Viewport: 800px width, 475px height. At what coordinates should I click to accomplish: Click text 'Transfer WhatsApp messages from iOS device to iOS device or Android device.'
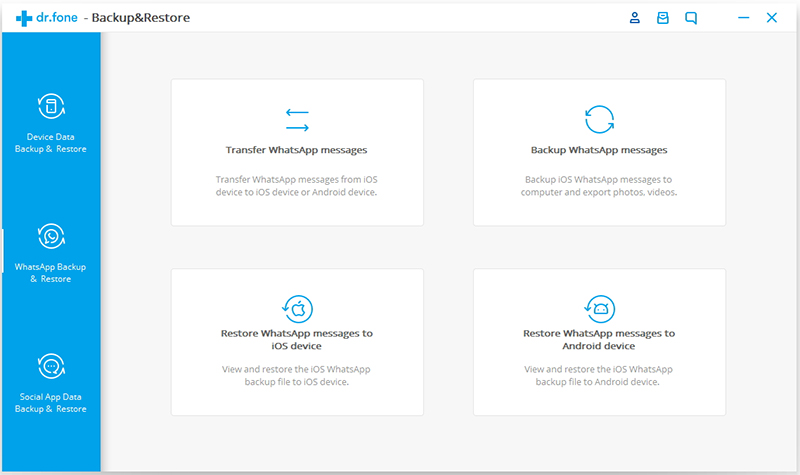(296, 186)
